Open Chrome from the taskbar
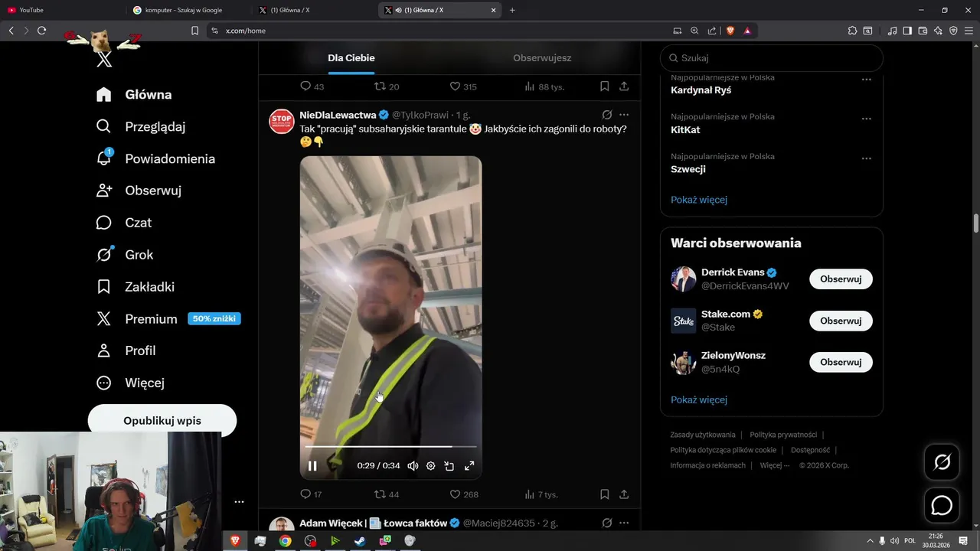980x551 pixels. 285,541
